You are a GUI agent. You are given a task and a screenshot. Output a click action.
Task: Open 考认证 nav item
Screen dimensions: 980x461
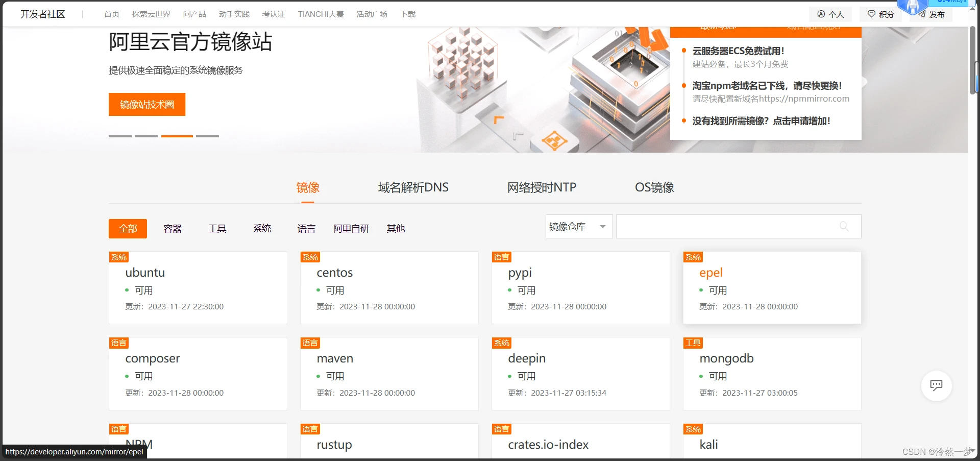click(x=274, y=14)
